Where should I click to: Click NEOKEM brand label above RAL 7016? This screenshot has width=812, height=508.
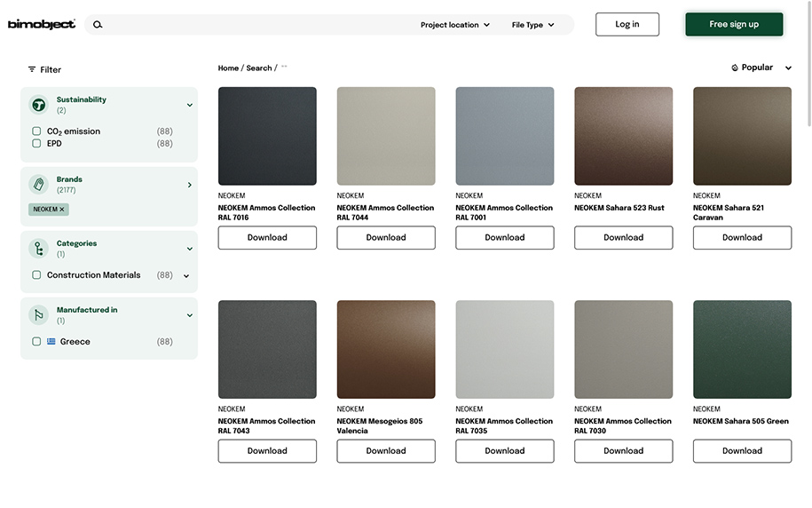[x=232, y=196]
